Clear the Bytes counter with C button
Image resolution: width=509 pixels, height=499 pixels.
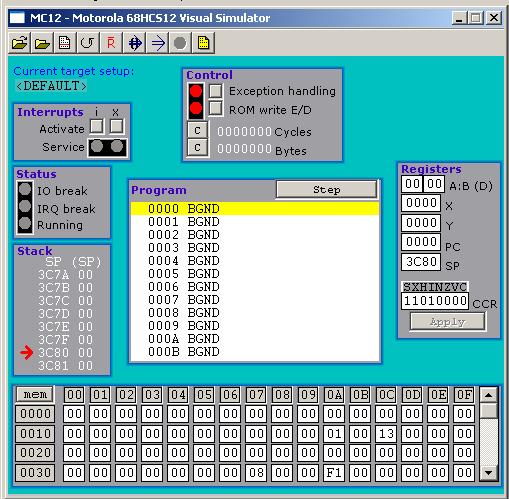tap(197, 147)
